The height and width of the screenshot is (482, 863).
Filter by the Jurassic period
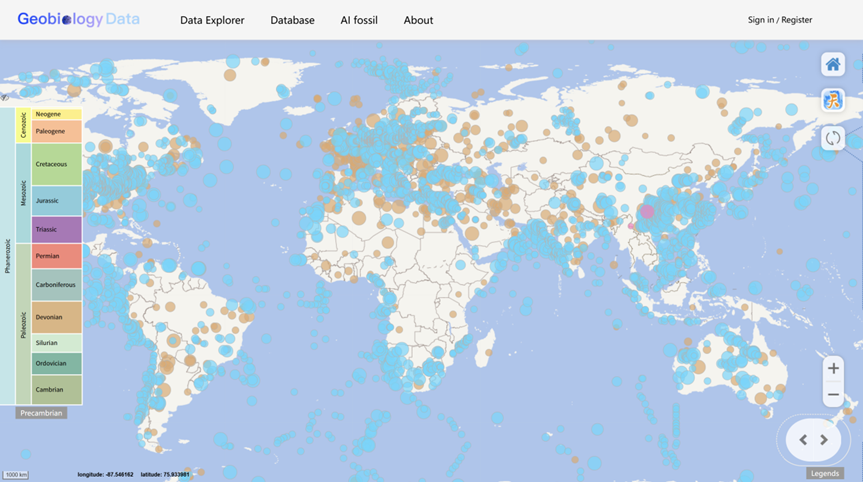57,201
